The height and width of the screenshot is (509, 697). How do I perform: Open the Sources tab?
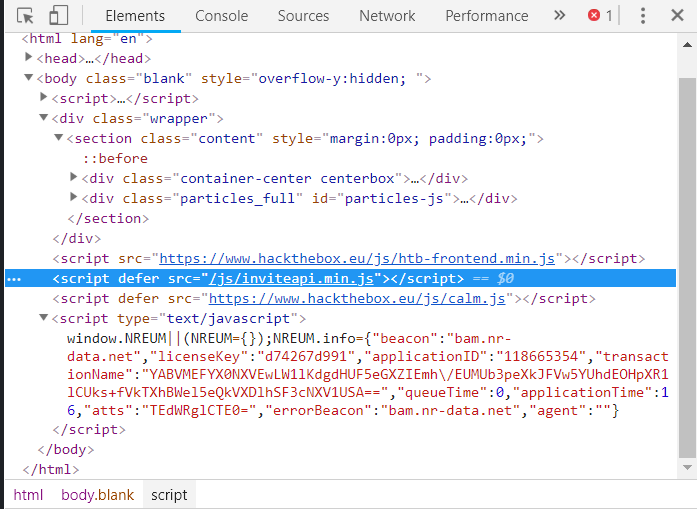[x=303, y=16]
